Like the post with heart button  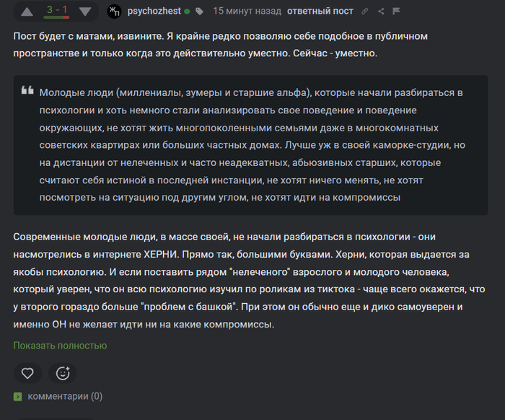pyautogui.click(x=27, y=373)
